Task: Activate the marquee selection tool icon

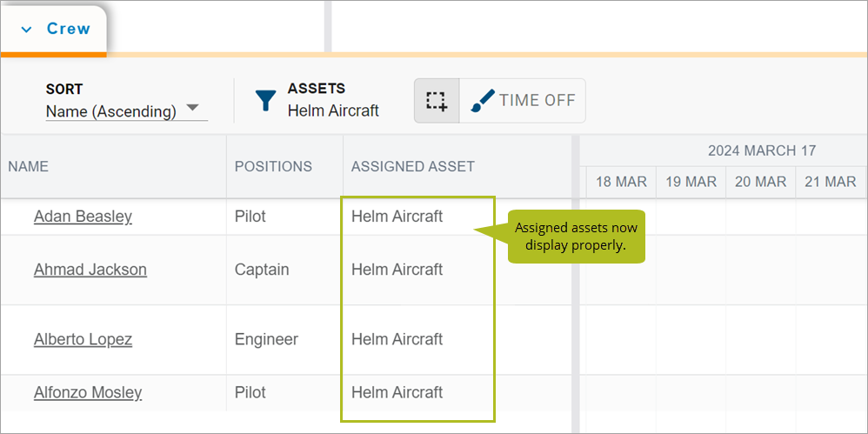Action: [x=437, y=101]
